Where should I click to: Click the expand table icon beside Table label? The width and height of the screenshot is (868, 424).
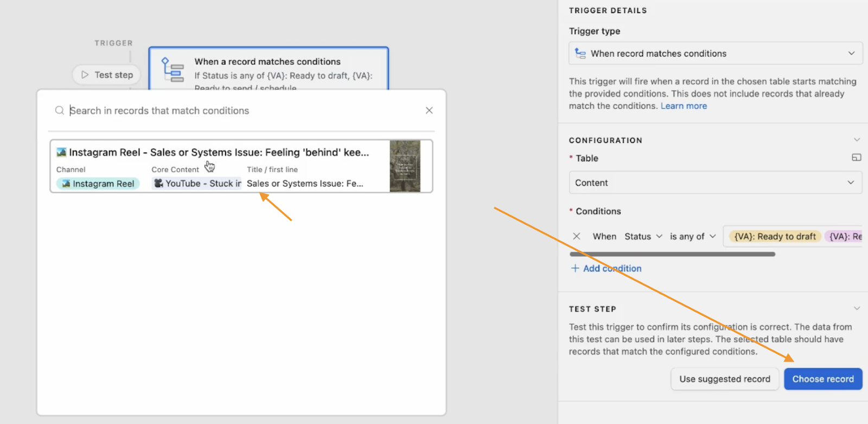[856, 157]
